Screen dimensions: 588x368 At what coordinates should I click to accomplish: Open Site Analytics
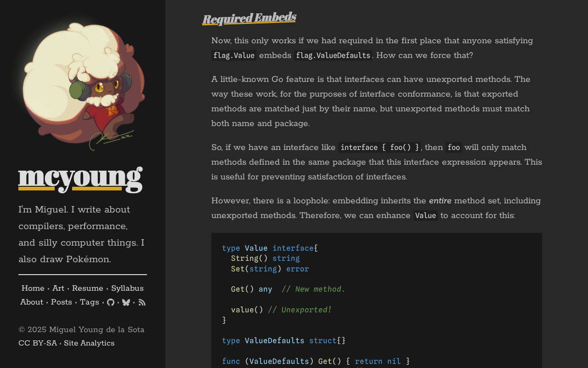[89, 342]
